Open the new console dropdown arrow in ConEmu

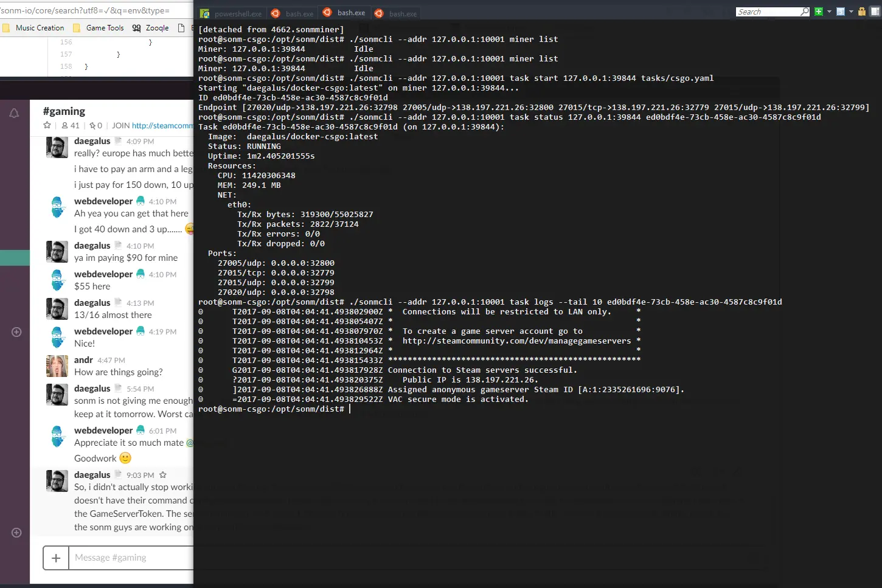pos(830,12)
